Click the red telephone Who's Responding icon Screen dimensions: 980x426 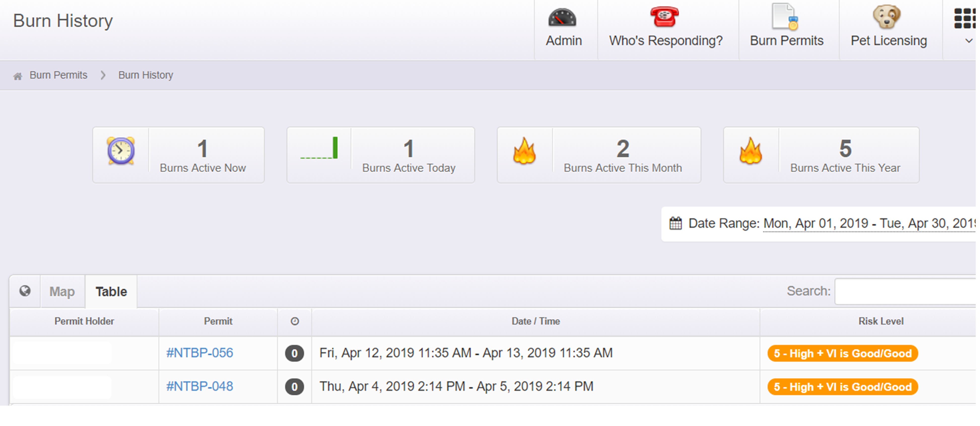point(664,17)
